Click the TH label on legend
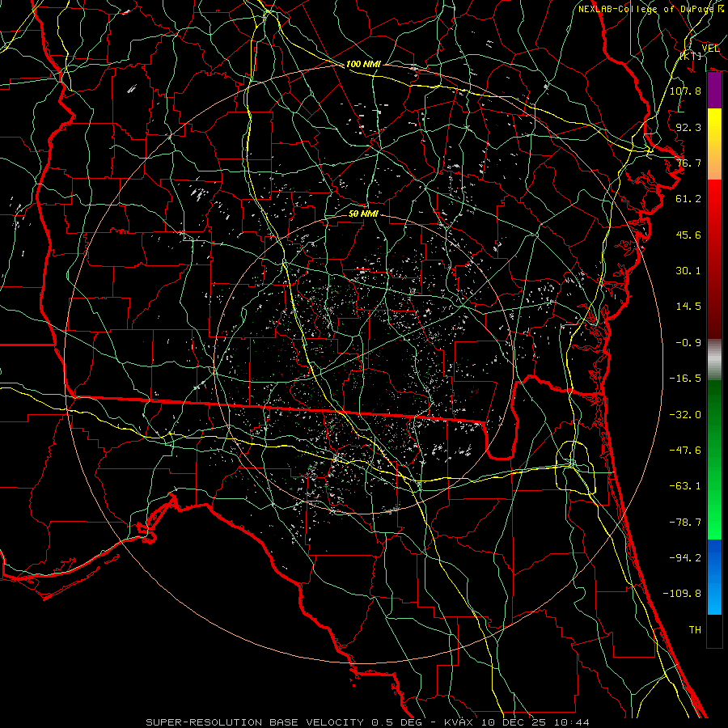The width and height of the screenshot is (728, 728). tap(695, 630)
